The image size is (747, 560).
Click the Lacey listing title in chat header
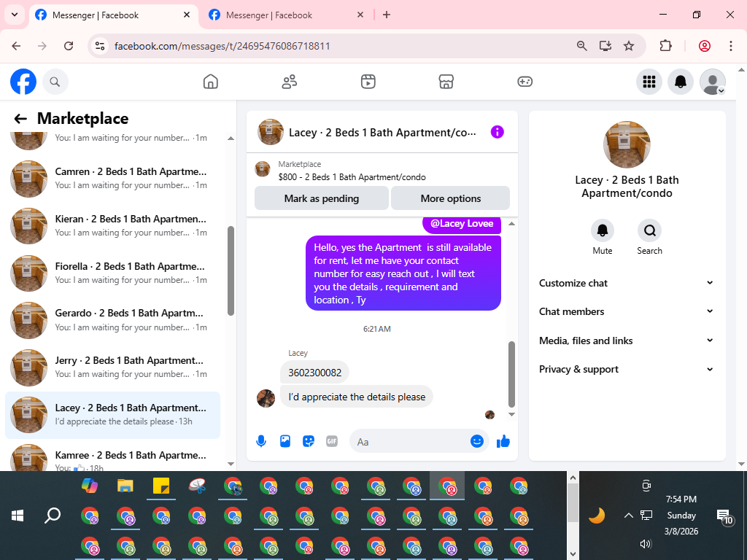382,133
